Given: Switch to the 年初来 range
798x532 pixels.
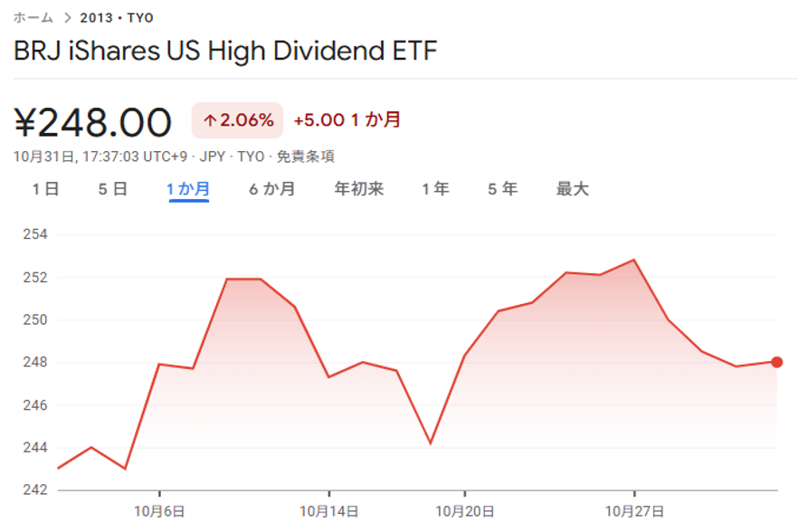Looking at the screenshot, I should [x=359, y=189].
